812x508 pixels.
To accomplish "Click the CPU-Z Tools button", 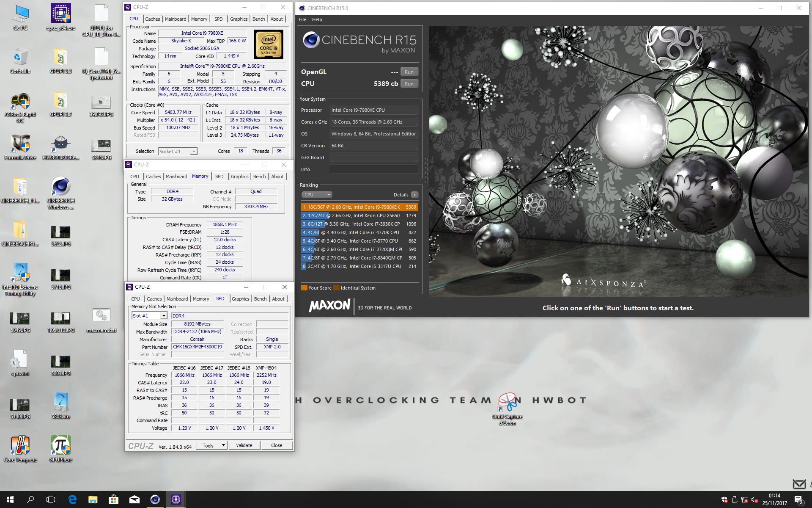I will (x=208, y=445).
